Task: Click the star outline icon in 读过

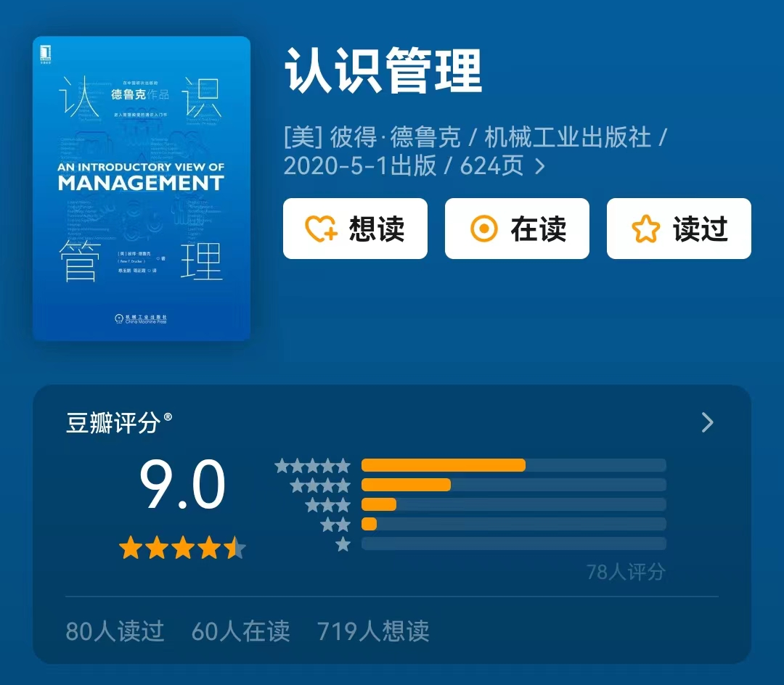Action: 646,229
